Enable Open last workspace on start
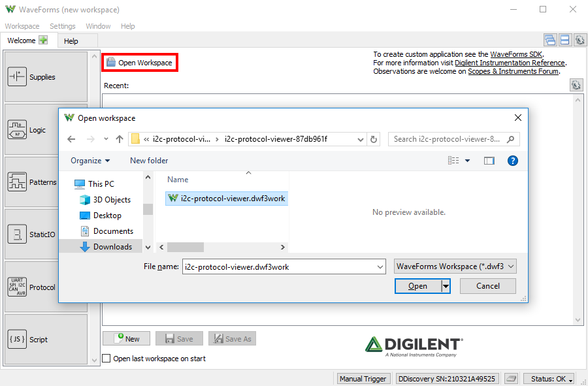 (x=106, y=359)
